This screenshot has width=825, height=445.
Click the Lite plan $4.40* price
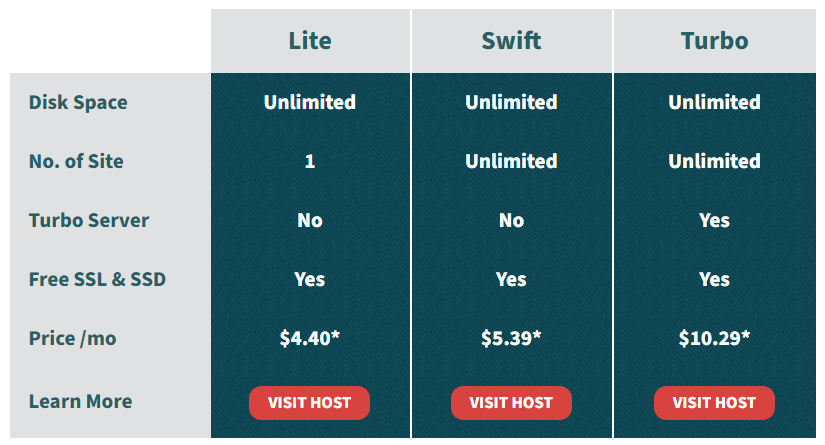[310, 338]
